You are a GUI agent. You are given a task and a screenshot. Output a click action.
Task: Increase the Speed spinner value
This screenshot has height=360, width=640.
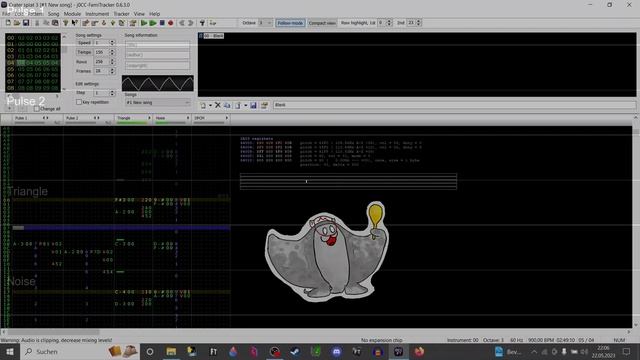pos(112,41)
